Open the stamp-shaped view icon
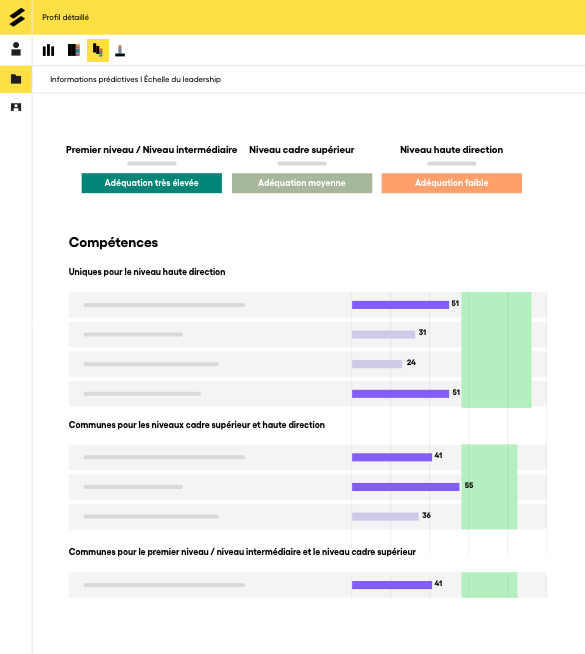585x654 pixels. coord(120,50)
